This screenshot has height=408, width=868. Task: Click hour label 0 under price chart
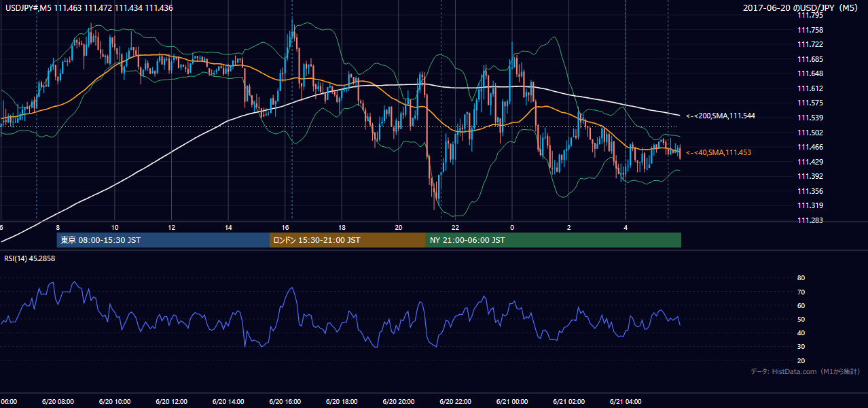(511, 227)
